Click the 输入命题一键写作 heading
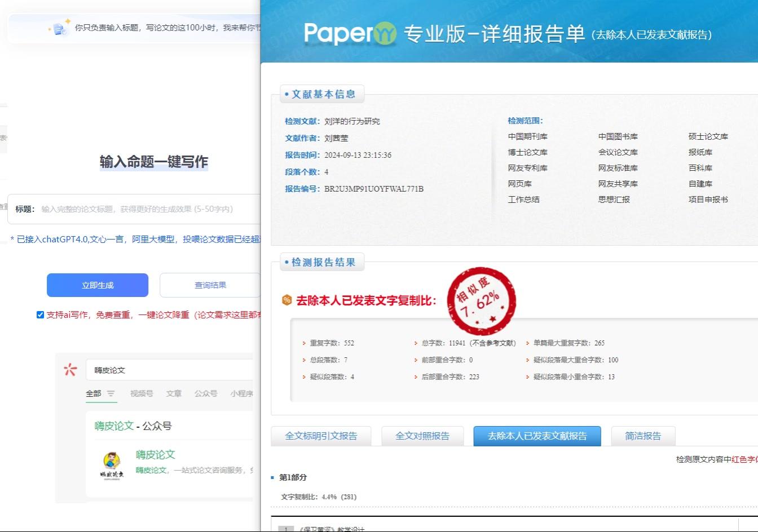Viewport: 758px width, 532px height. [x=154, y=162]
